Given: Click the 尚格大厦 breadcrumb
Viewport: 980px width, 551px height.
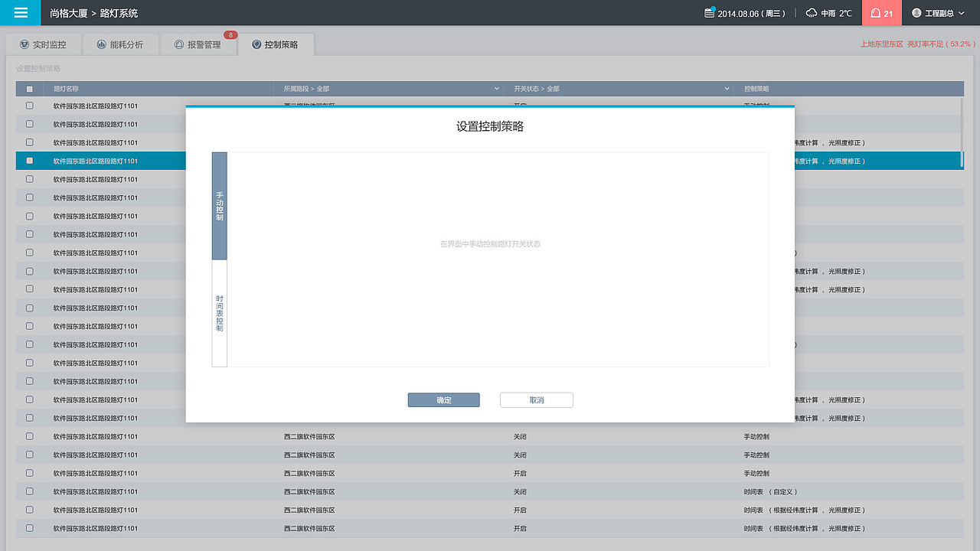Looking at the screenshot, I should click(70, 13).
